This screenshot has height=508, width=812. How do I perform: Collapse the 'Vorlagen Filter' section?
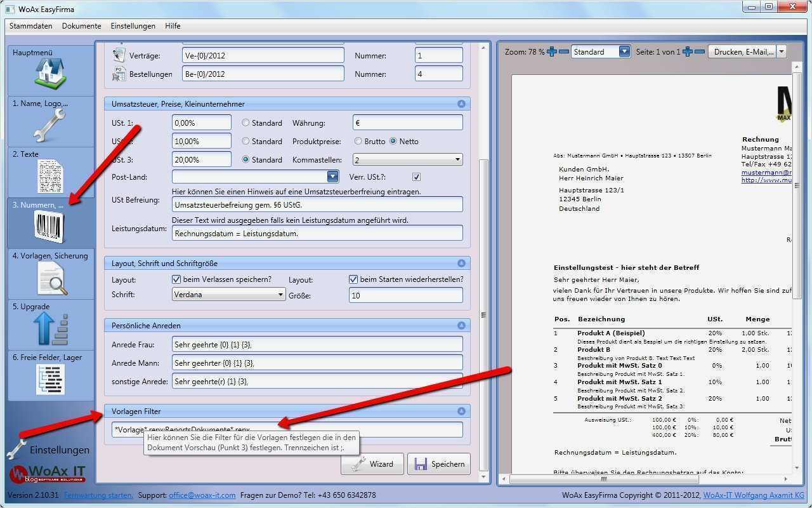461,411
